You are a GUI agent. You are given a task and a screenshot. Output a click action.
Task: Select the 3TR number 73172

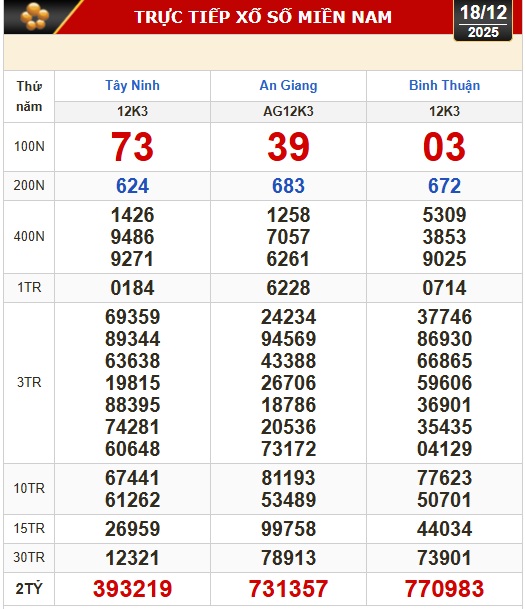[x=289, y=449]
